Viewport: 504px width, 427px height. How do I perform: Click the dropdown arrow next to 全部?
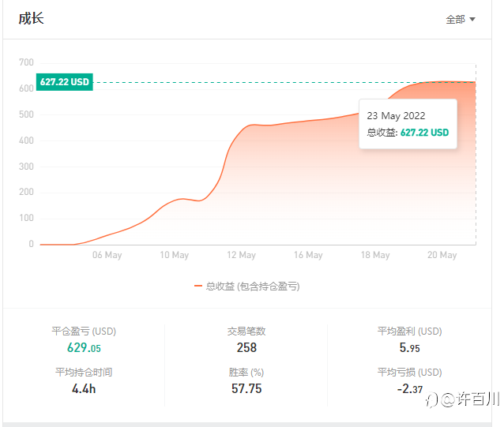pyautogui.click(x=472, y=20)
